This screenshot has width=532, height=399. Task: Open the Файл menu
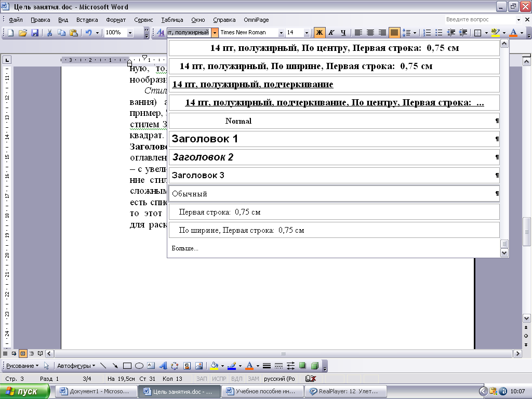point(16,20)
